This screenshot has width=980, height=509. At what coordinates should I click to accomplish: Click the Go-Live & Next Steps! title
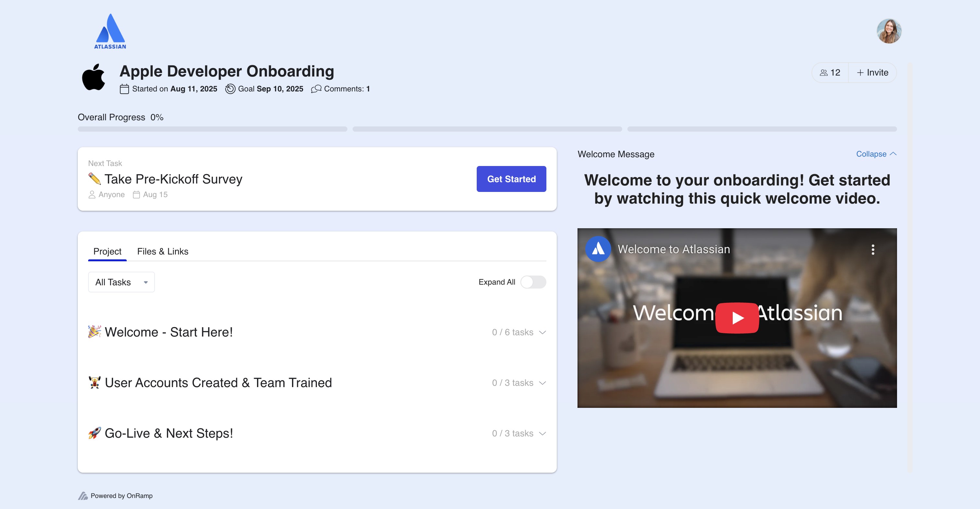pos(169,433)
